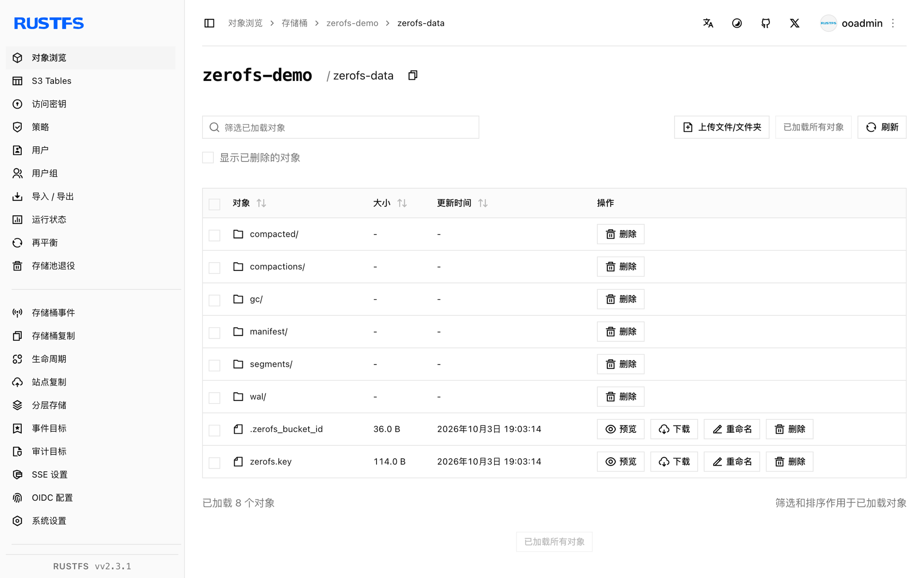Image resolution: width=924 pixels, height=578 pixels.
Task: Open OIDC 配置 in the sidebar
Action: [91, 498]
